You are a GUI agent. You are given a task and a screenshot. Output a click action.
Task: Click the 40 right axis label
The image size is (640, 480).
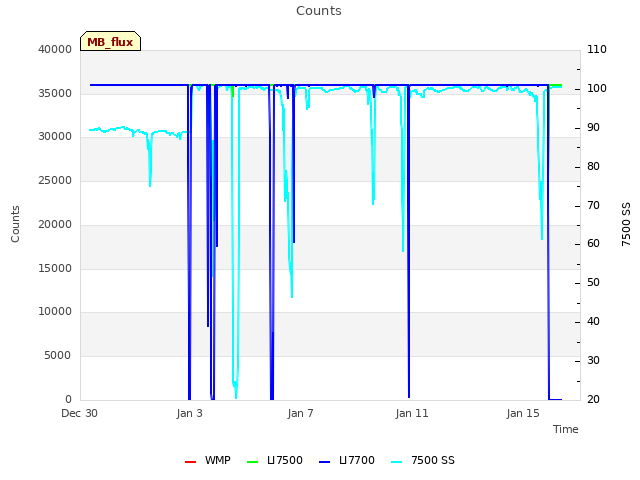[x=593, y=322]
